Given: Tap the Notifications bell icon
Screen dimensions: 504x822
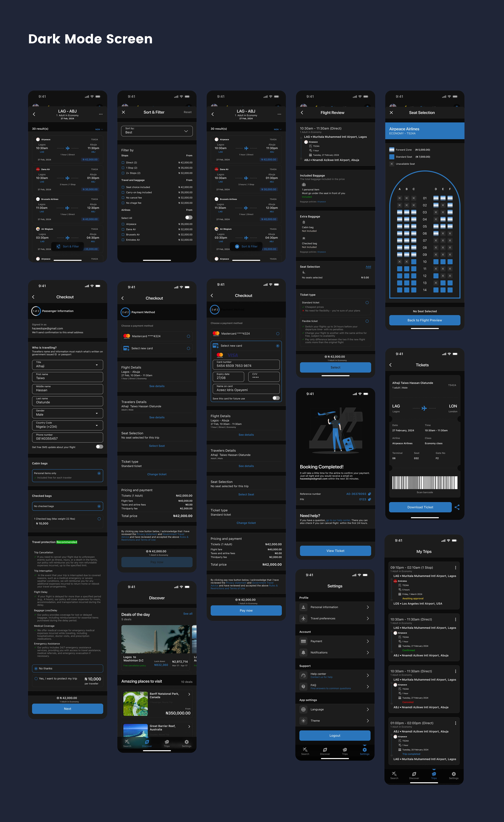Looking at the screenshot, I should (303, 653).
